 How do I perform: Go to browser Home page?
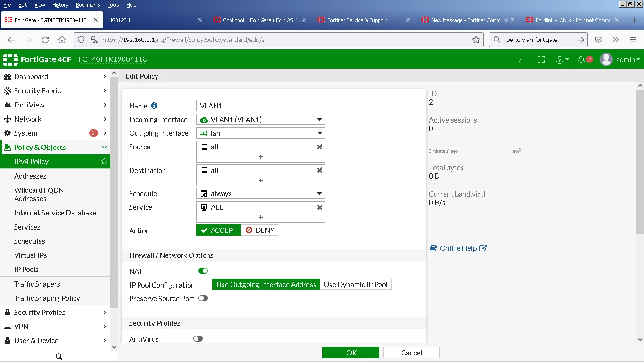62,40
